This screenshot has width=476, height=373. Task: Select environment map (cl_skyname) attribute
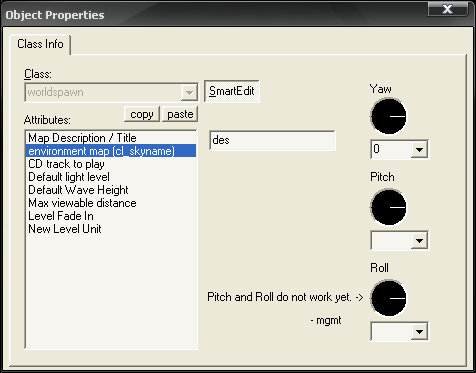[x=111, y=151]
